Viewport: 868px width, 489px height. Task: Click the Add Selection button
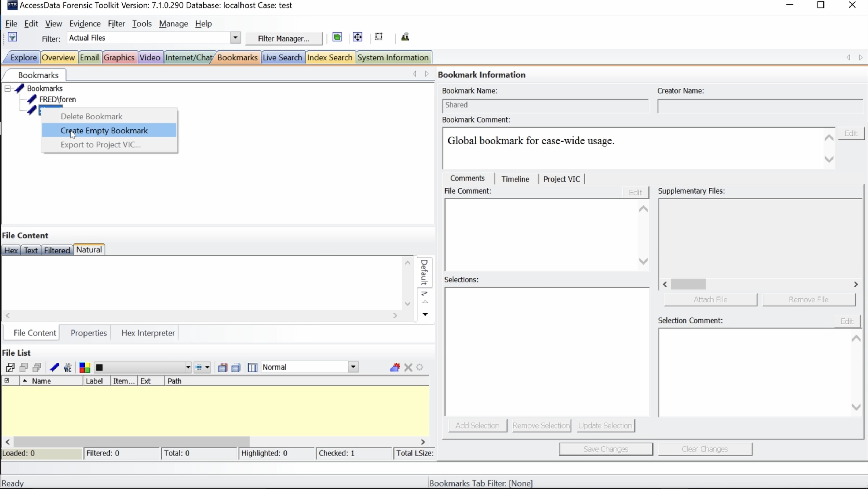[477, 426]
